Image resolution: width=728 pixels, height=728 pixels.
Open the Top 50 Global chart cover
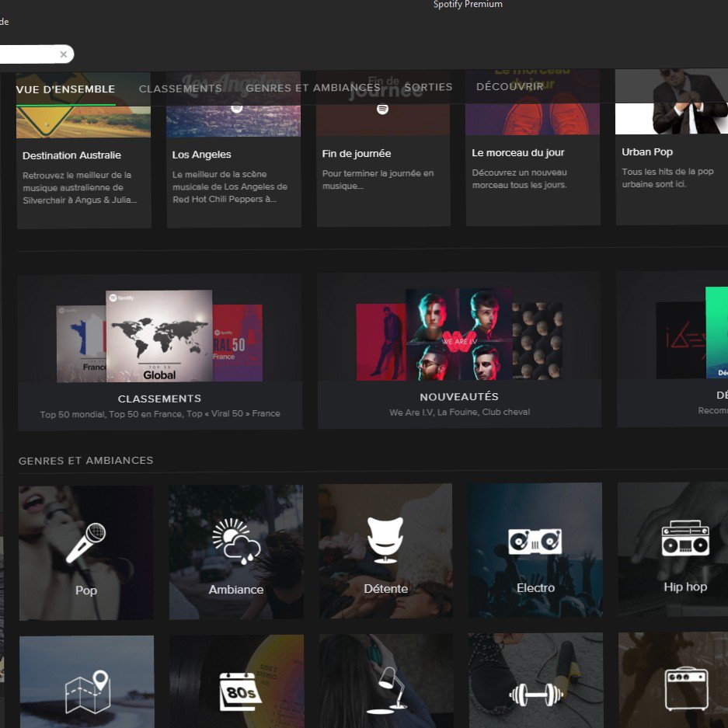tap(159, 336)
